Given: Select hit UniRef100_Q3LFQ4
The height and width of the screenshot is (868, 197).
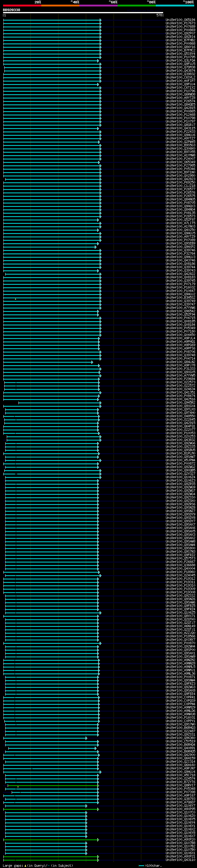Looking at the screenshot, I should [x=180, y=61].
